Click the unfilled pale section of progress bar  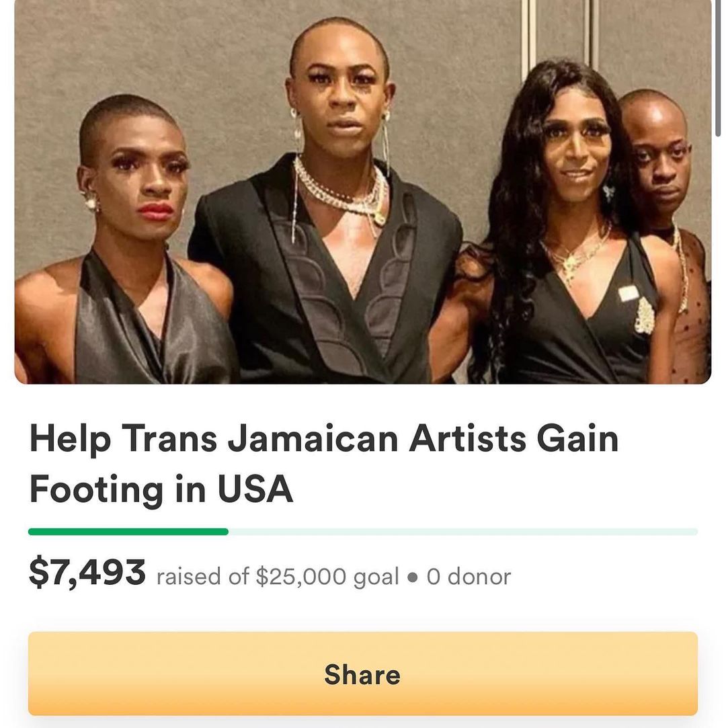(x=462, y=532)
